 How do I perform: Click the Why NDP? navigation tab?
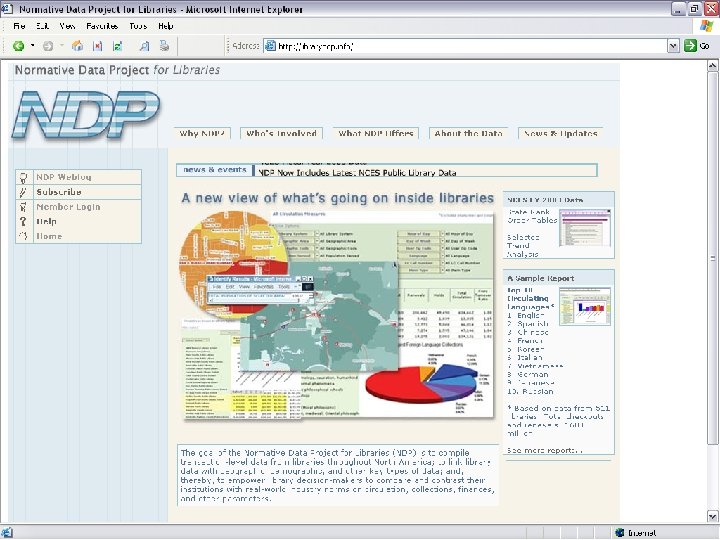click(202, 133)
